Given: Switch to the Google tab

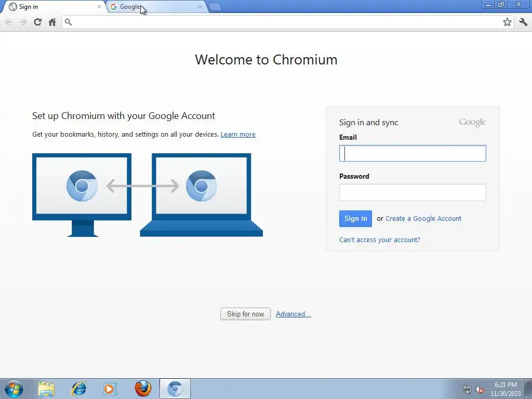Looking at the screenshot, I should point(156,7).
